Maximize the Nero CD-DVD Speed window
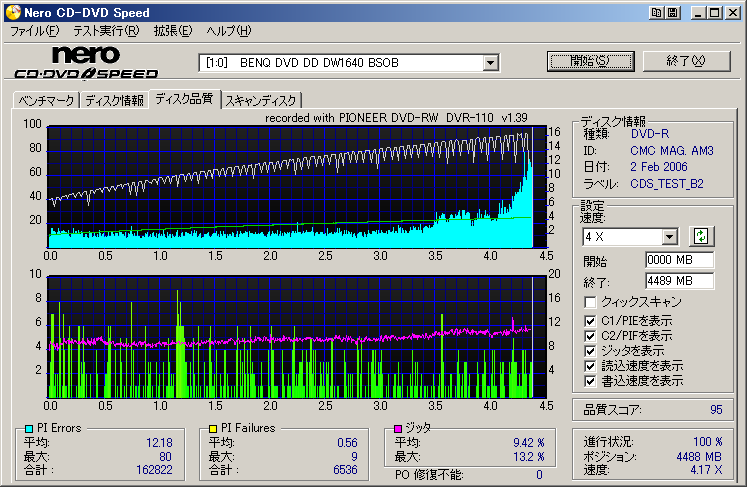The width and height of the screenshot is (747, 487). click(715, 13)
